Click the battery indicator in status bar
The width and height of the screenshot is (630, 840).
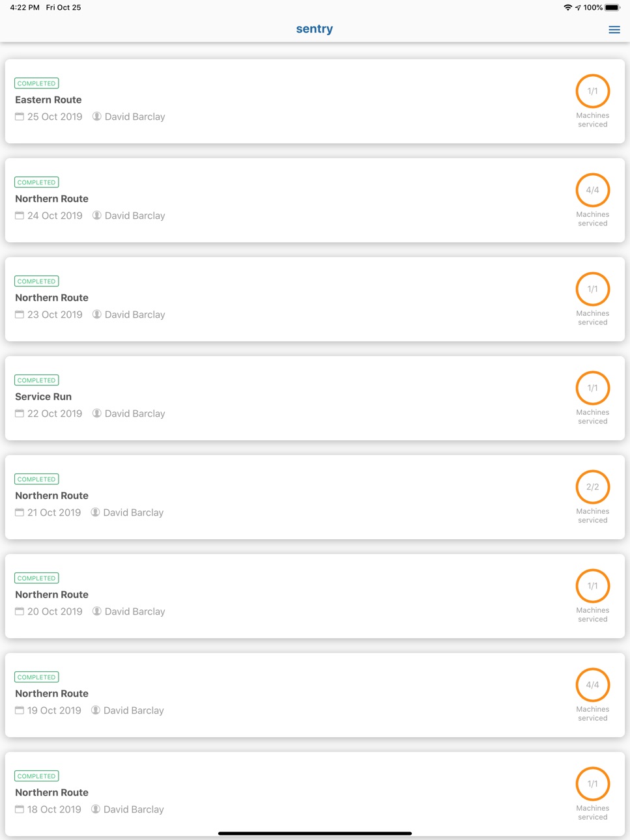(x=612, y=8)
